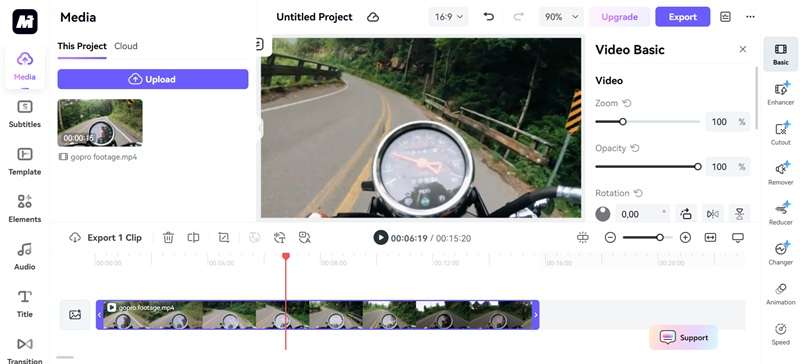Viewport: 800px width, 364px height.
Task: Open the Transition panel
Action: (24, 350)
